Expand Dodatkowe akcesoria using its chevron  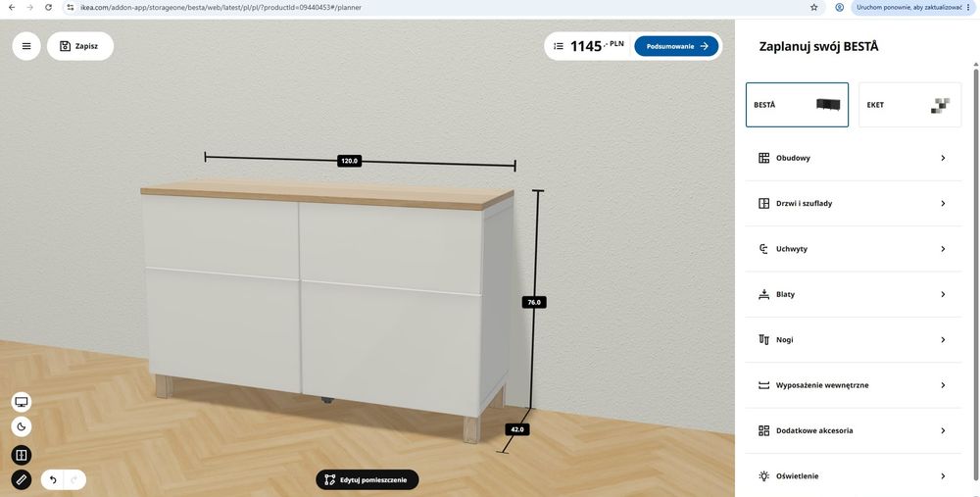coord(943,430)
